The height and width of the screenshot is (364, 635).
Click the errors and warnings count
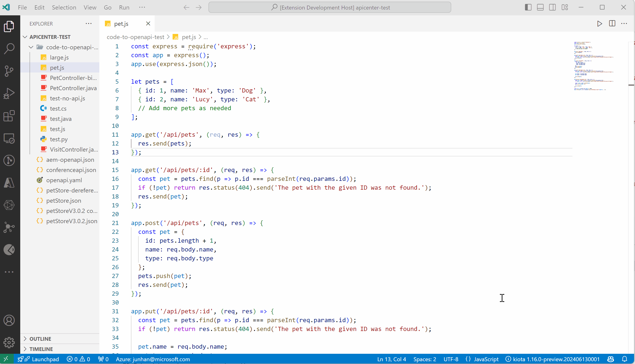pyautogui.click(x=78, y=359)
